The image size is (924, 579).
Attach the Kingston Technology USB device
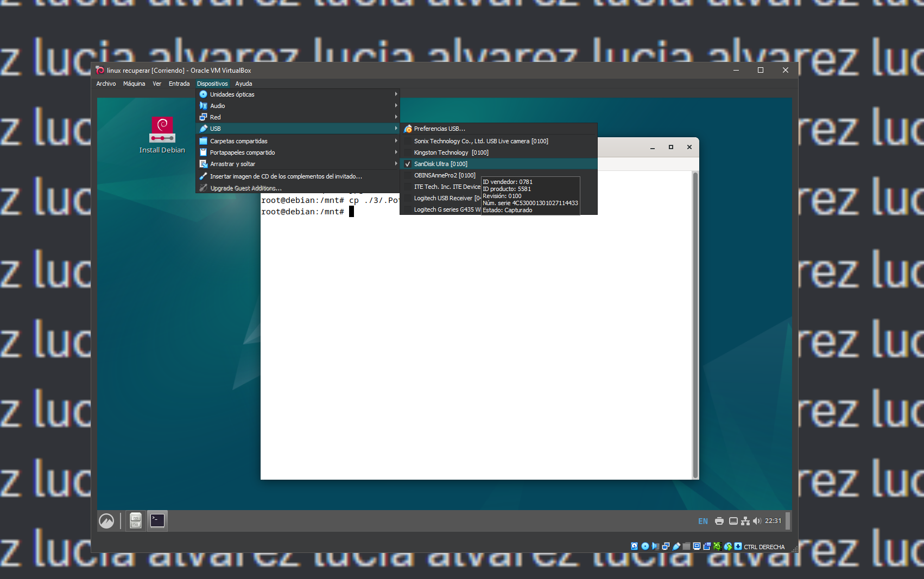click(x=450, y=152)
